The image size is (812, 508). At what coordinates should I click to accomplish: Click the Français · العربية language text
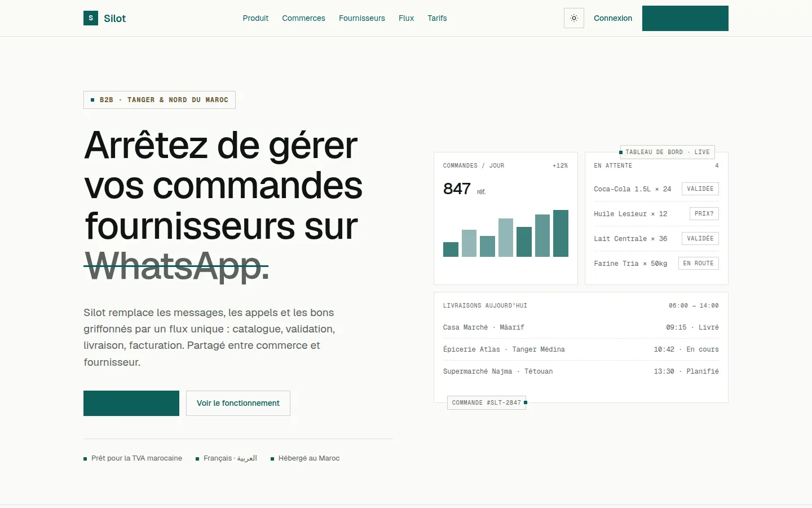click(x=230, y=458)
